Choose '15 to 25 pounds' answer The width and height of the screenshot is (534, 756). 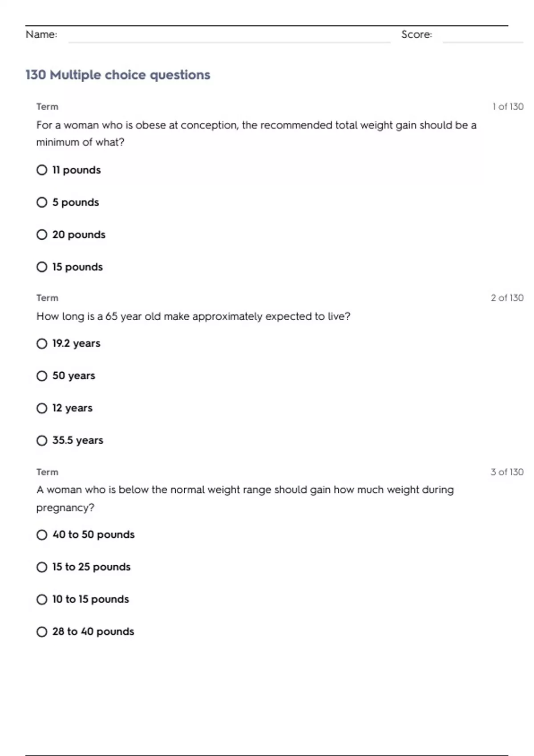click(x=42, y=567)
